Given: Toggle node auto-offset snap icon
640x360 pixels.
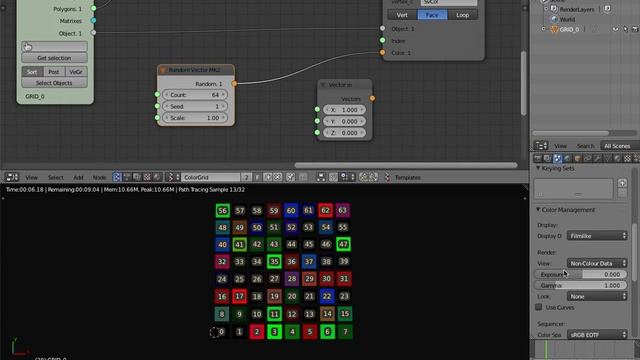Looking at the screenshot, I should (x=321, y=177).
